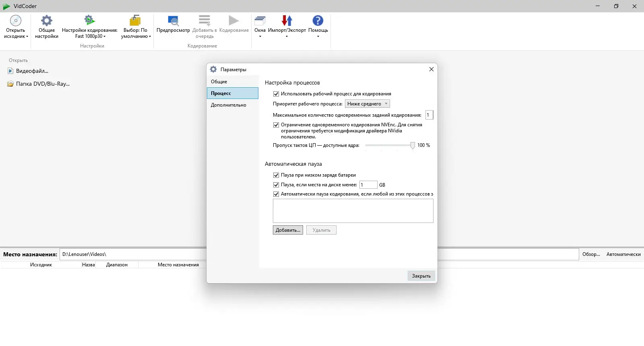Click the 'Настройка процессов' section heading
This screenshot has width=644, height=346.
(x=292, y=83)
